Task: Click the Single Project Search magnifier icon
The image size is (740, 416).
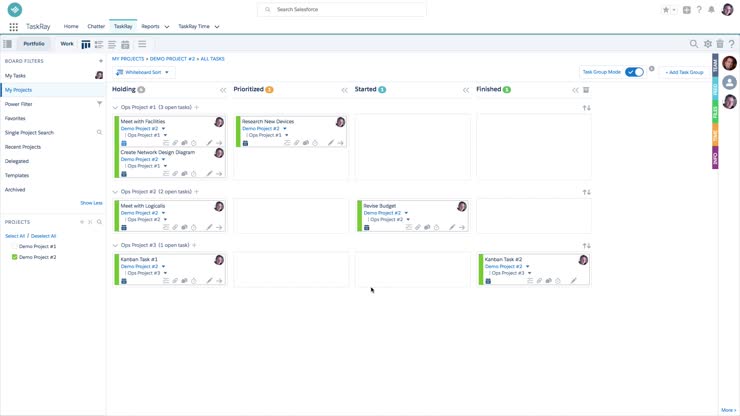Action: click(x=99, y=132)
